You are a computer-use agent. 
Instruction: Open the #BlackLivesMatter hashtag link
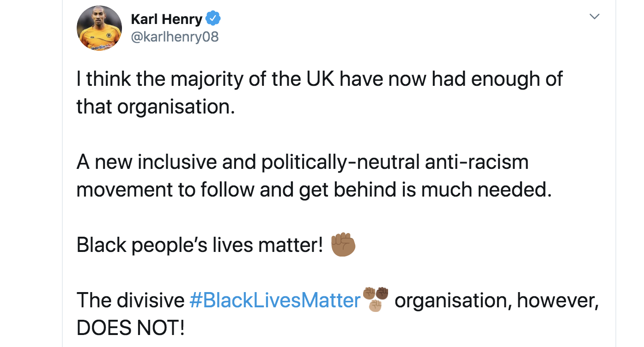pyautogui.click(x=275, y=300)
